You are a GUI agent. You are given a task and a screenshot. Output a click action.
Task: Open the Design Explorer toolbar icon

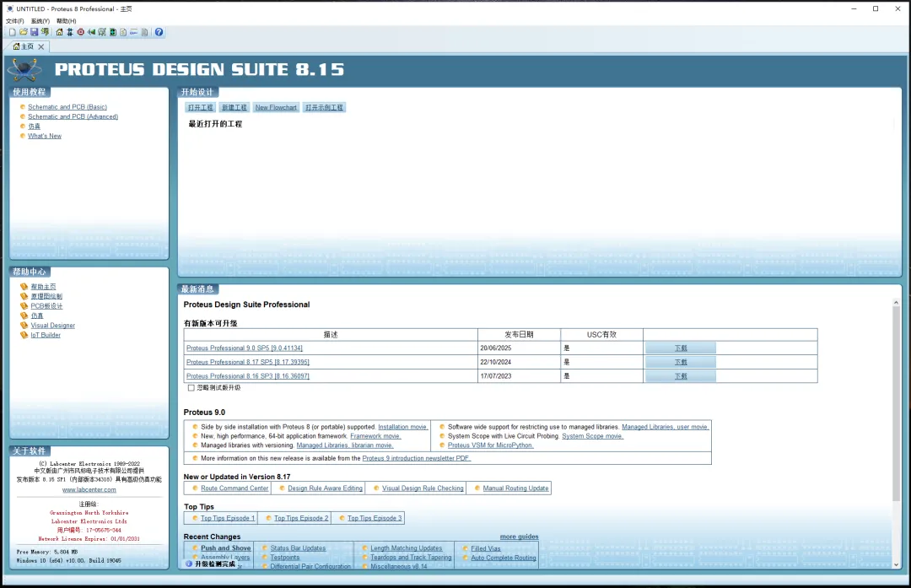[x=113, y=33]
